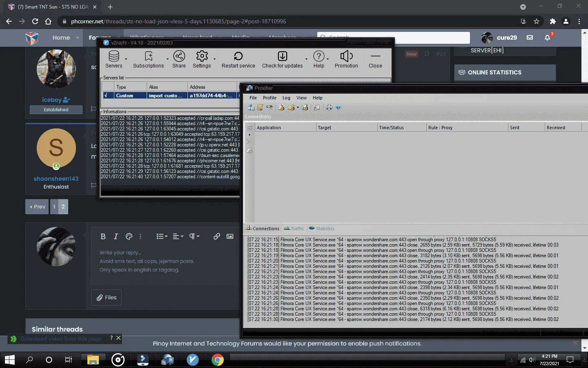Click the more options dots in reply editor
The height and width of the screenshot is (368, 588).
140,236
